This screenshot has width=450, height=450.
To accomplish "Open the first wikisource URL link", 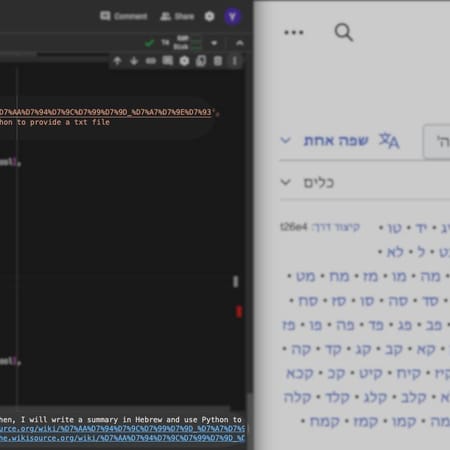I will pyautogui.click(x=122, y=428).
